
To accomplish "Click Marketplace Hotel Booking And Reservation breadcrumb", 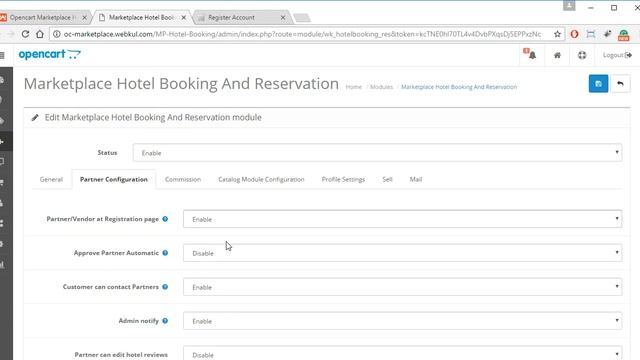I will click(459, 87).
